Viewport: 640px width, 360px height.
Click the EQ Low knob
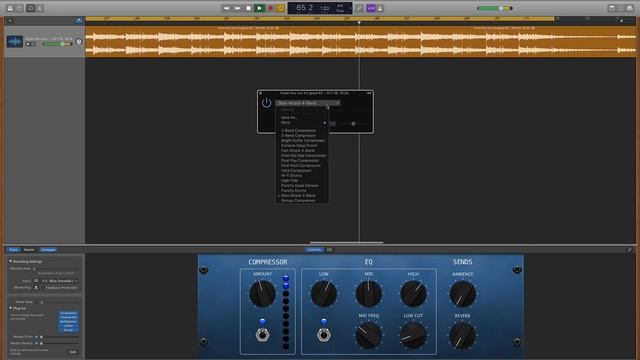pos(324,293)
